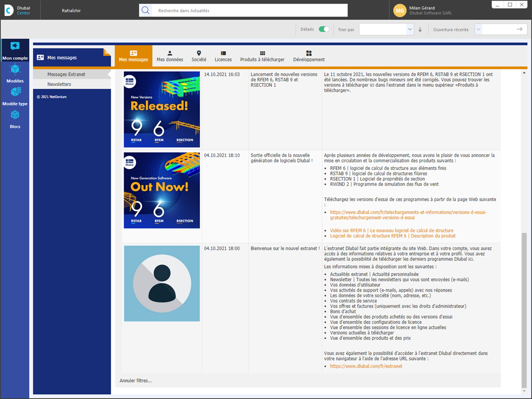Expand the Ouverture récente dropdown
The image size is (532, 399).
[x=478, y=29]
